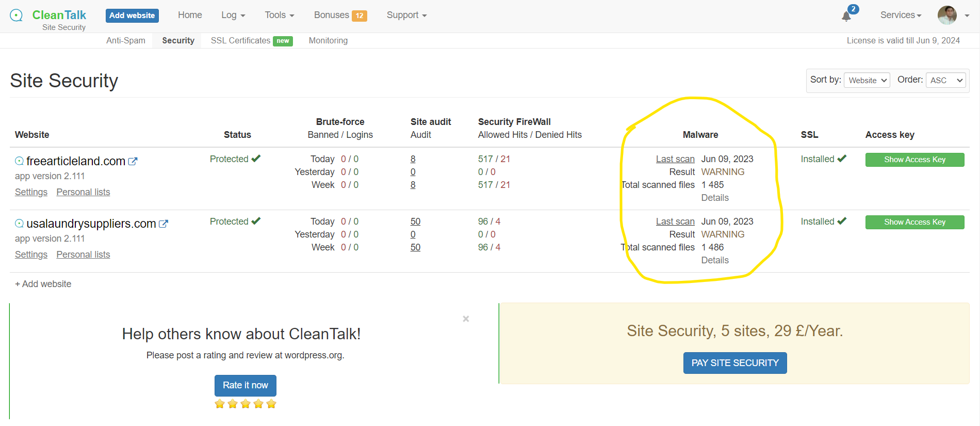Click the license validity notice text
980x426 pixels.
pyautogui.click(x=903, y=40)
